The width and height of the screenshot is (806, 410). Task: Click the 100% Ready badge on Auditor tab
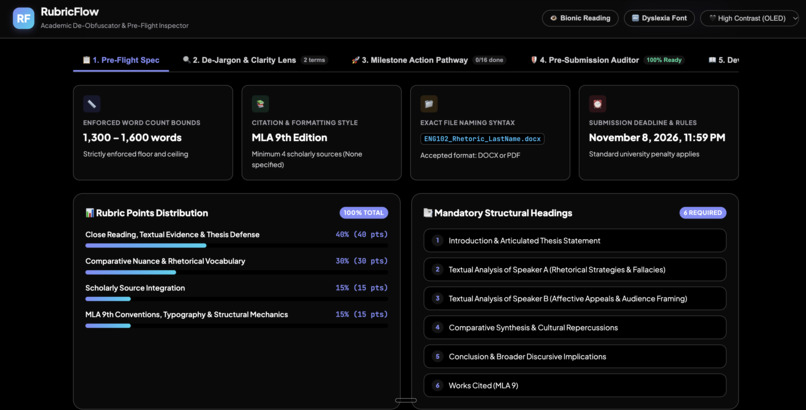point(664,60)
